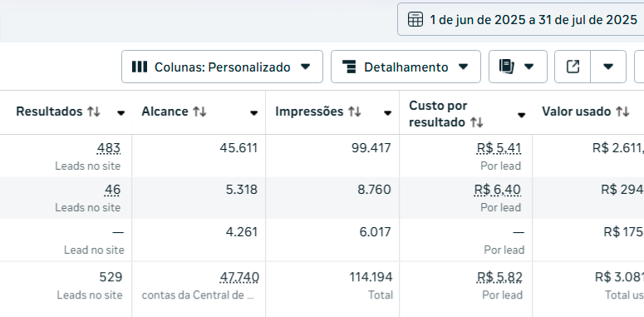The height and width of the screenshot is (317, 644).
Task: Expand the Detalhamento dropdown
Action: (x=406, y=67)
